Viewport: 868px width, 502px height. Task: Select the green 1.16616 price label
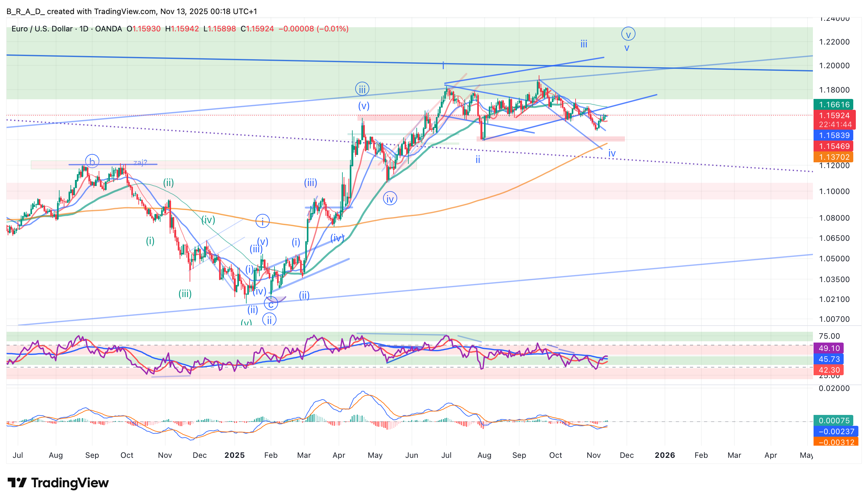[x=834, y=104]
